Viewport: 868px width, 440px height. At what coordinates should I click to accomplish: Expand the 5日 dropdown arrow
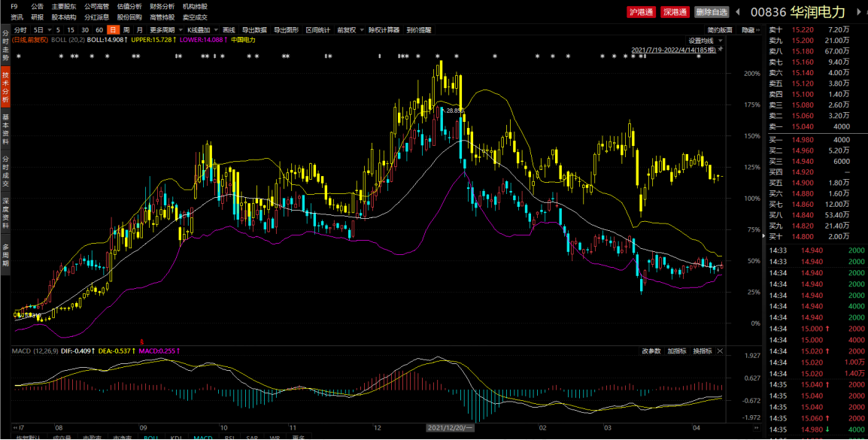coord(50,30)
